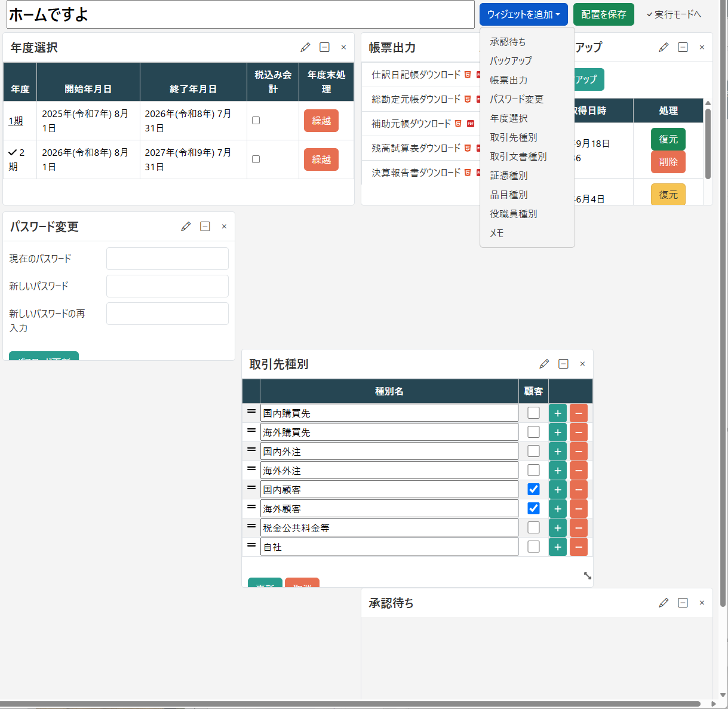Click the 繰越 button for 1期
The image size is (728, 709).
point(321,120)
